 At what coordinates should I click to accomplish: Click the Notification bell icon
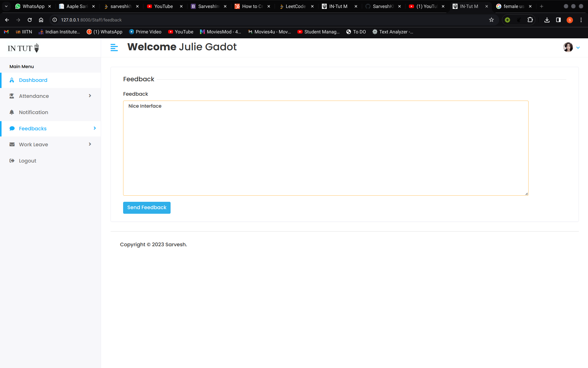[12, 112]
